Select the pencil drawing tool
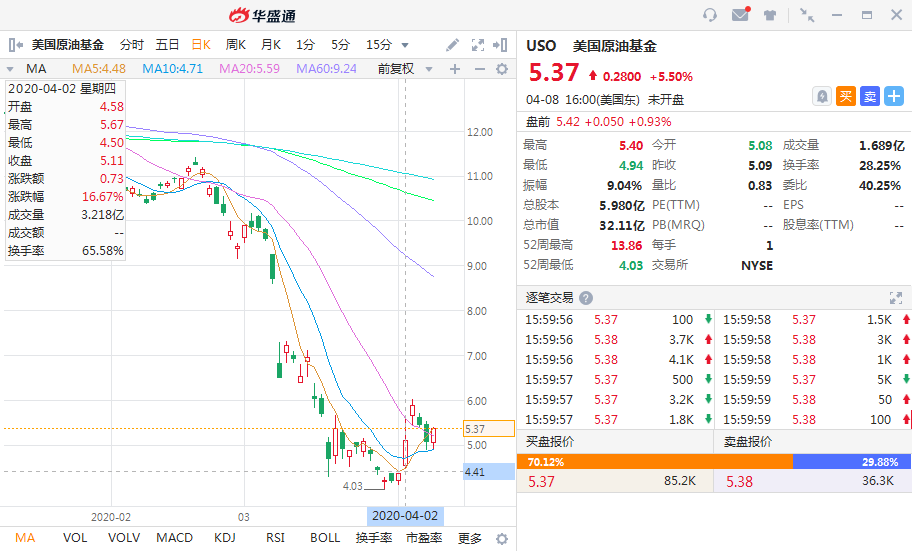 pos(453,45)
